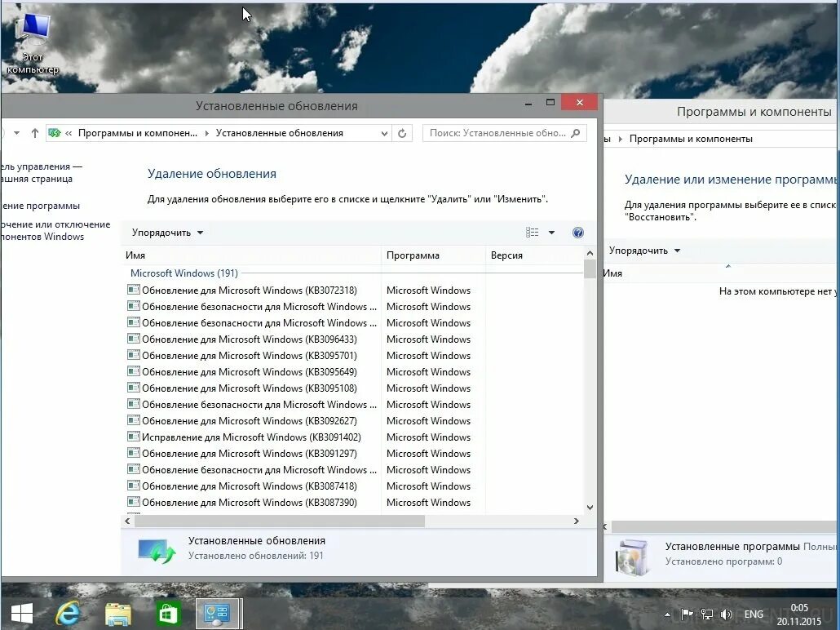Click vertical scrollbar down arrow
The width and height of the screenshot is (840, 630).
click(590, 508)
